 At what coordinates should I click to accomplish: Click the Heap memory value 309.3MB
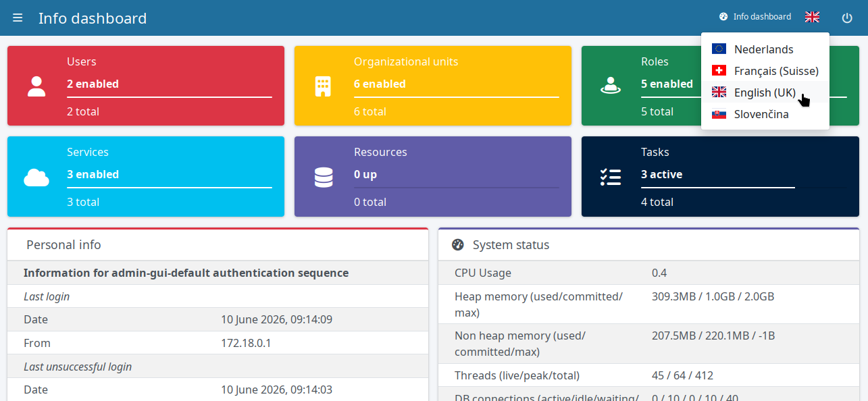[x=713, y=296]
